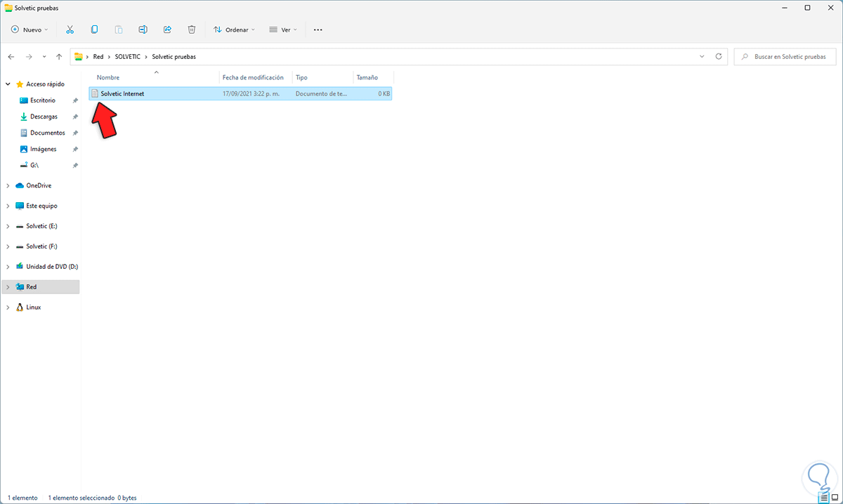
Task: Collapse the Acceso rápido section
Action: (8, 84)
